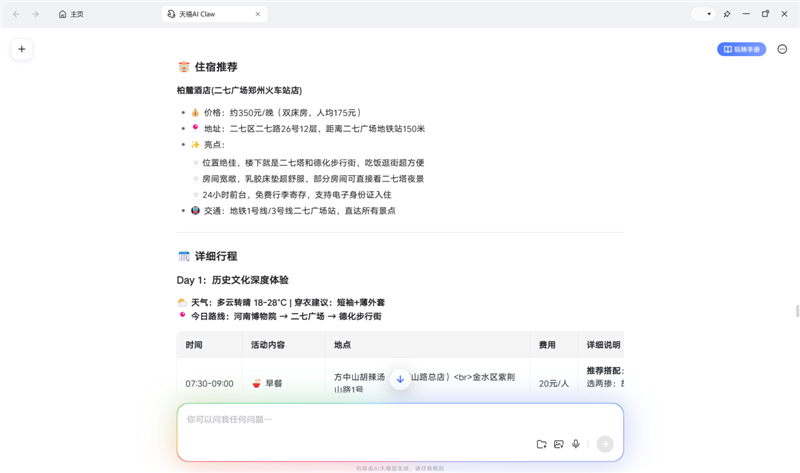Select the 20元/人 cost cell
Viewport: 800px width, 473px height.
pos(554,383)
